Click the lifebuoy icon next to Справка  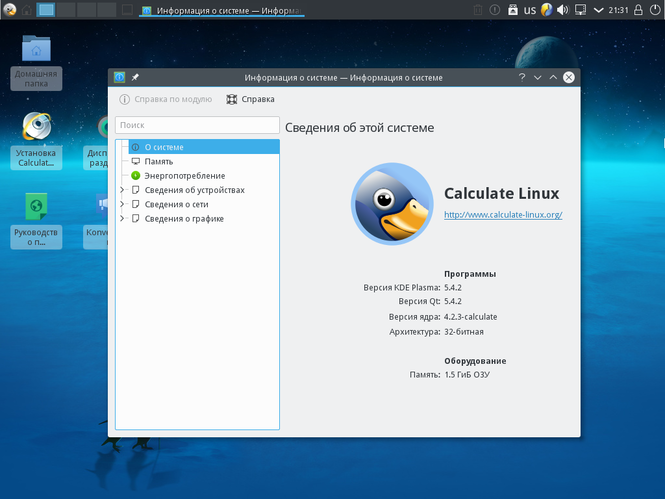click(x=232, y=99)
